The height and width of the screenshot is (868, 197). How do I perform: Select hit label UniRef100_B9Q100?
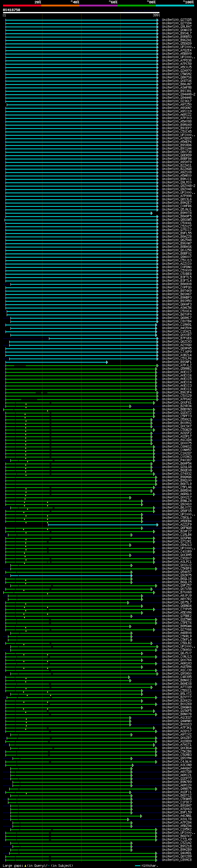click(176, 481)
